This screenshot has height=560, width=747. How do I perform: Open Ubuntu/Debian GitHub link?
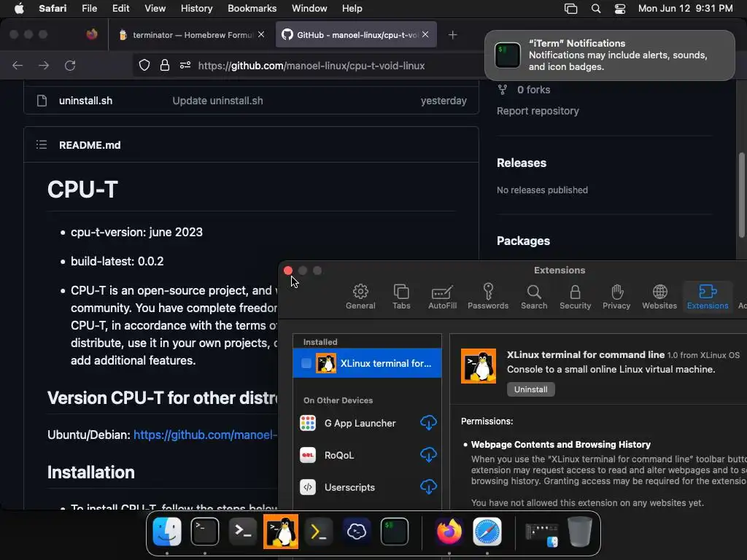[205, 435]
